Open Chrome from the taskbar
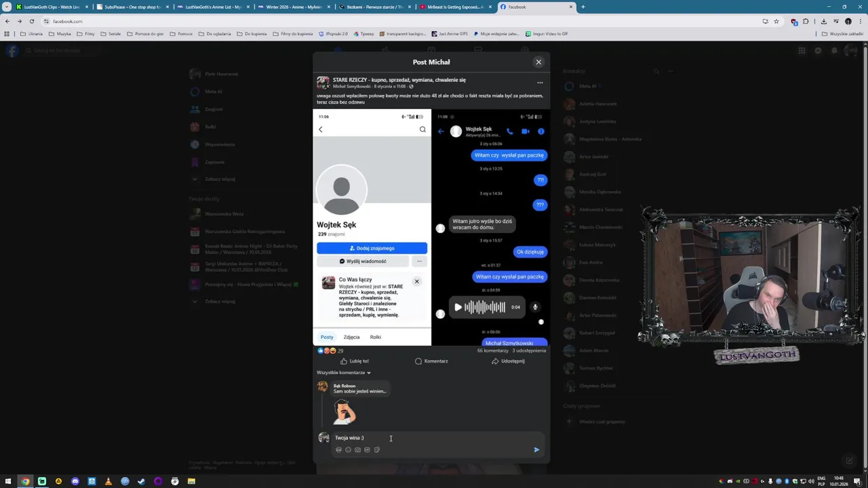Image resolution: width=868 pixels, height=488 pixels. tap(25, 481)
